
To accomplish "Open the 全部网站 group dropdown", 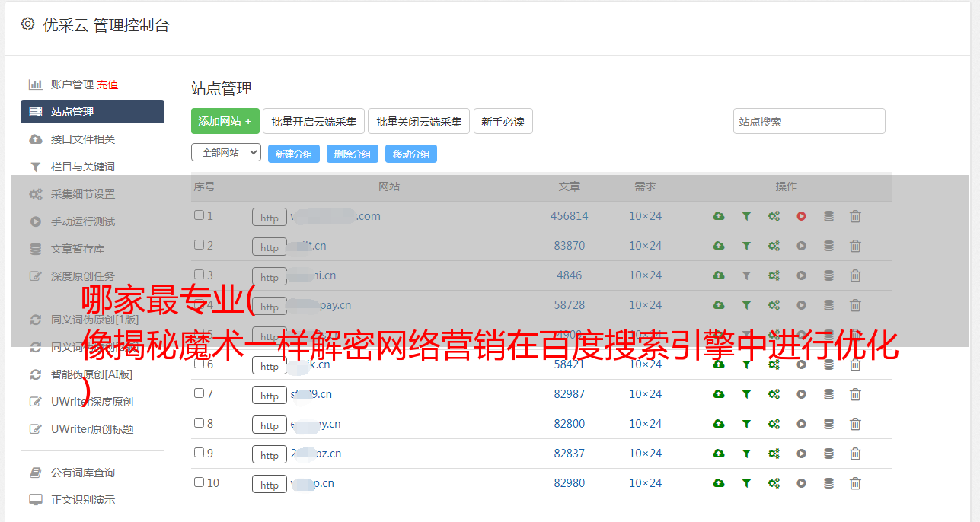I will 226,153.
